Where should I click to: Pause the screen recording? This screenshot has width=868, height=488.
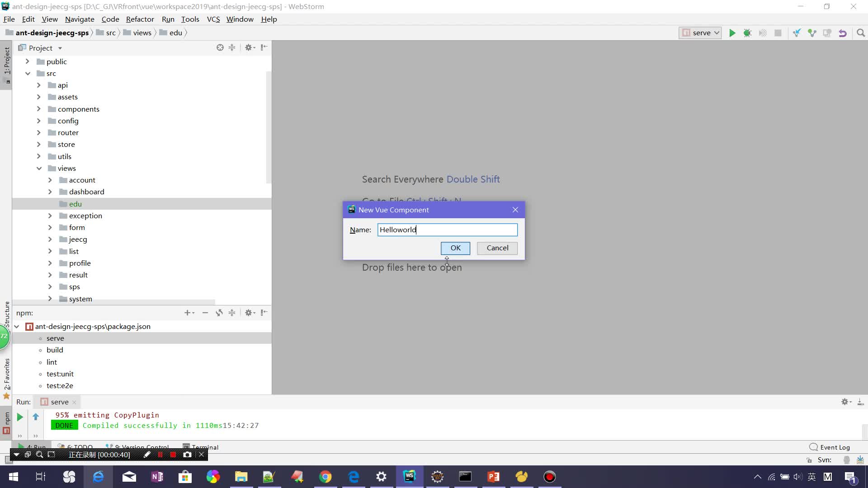coord(160,455)
